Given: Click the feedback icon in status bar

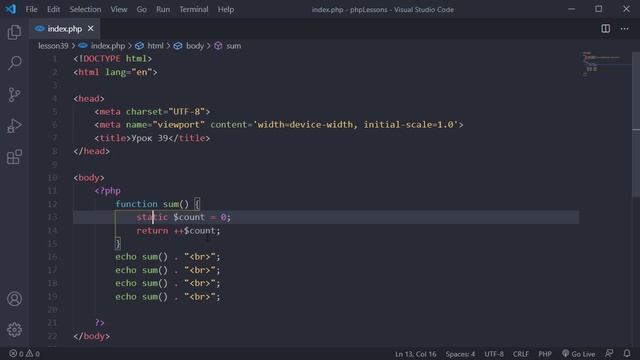Looking at the screenshot, I should click(609, 353).
